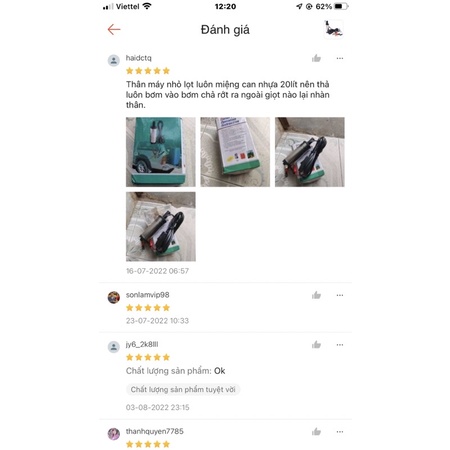View the first review photo of the pump box
450x450 pixels.
pyautogui.click(x=161, y=152)
